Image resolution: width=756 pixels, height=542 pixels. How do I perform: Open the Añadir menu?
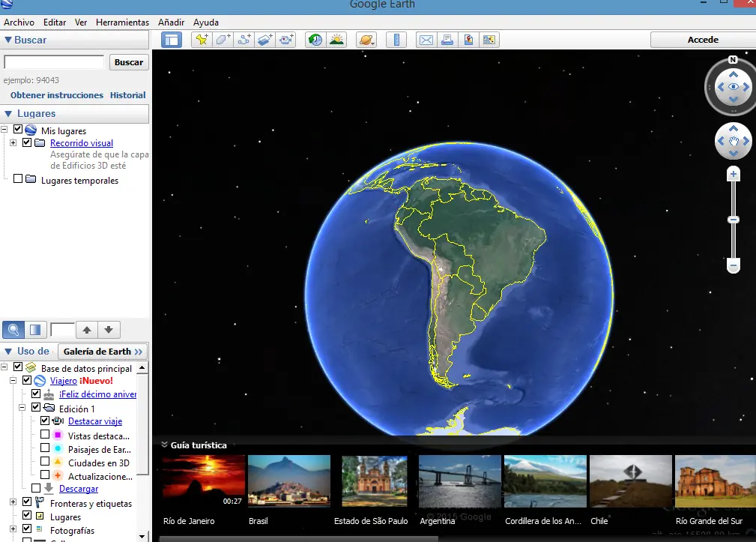pyautogui.click(x=171, y=22)
